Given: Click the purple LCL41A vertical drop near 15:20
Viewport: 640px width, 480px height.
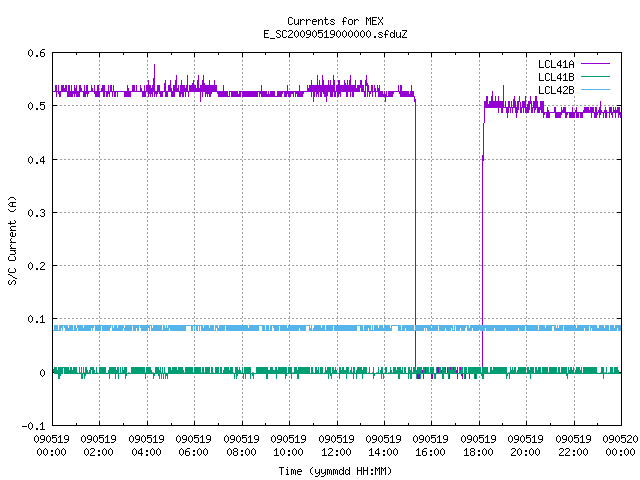Looking at the screenshot, I should pyautogui.click(x=416, y=235).
